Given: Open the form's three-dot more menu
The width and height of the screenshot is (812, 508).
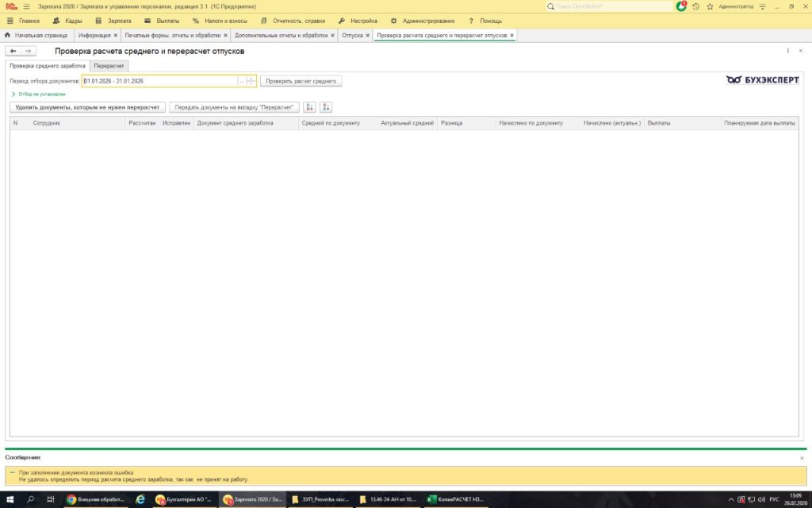Looking at the screenshot, I should 788,51.
